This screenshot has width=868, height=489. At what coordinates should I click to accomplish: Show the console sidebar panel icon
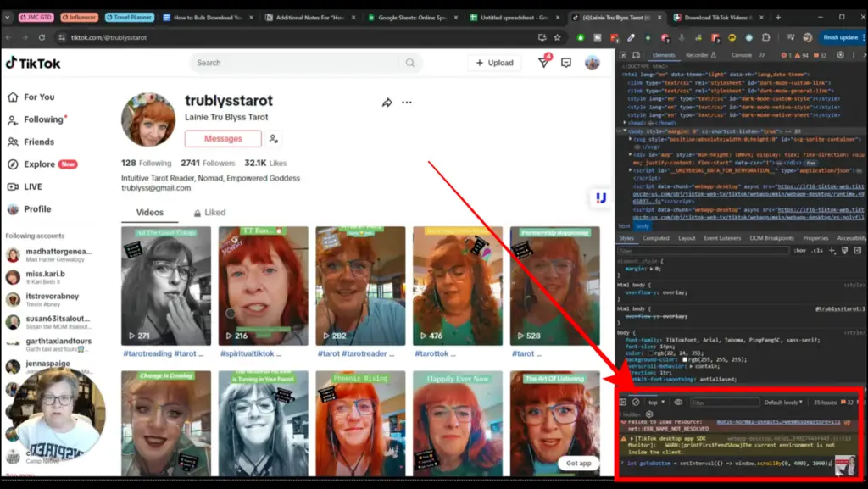pos(623,403)
